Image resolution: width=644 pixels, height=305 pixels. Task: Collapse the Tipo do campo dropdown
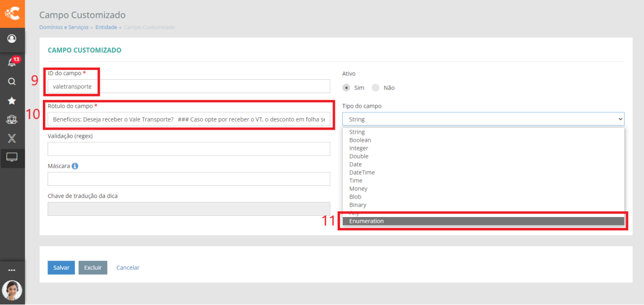pos(483,119)
